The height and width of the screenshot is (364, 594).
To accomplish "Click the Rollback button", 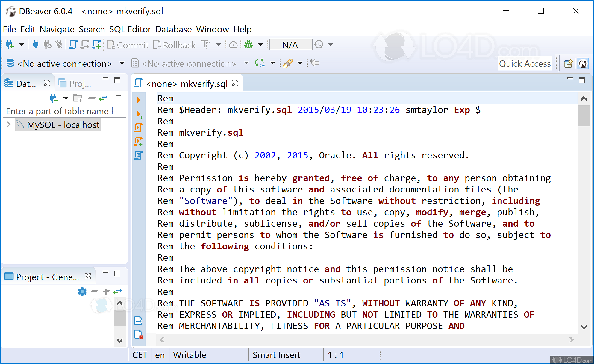I will [x=175, y=45].
